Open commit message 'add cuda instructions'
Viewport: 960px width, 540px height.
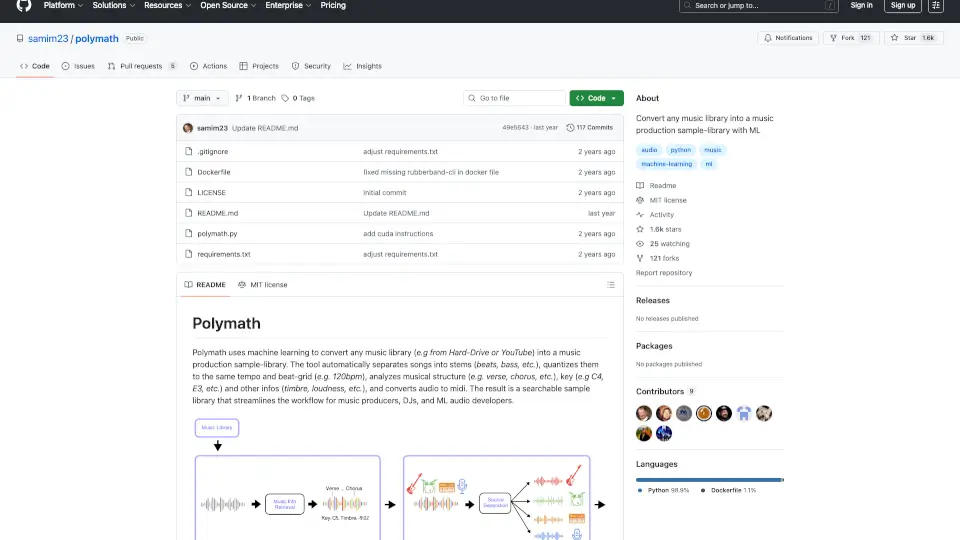[x=398, y=233]
